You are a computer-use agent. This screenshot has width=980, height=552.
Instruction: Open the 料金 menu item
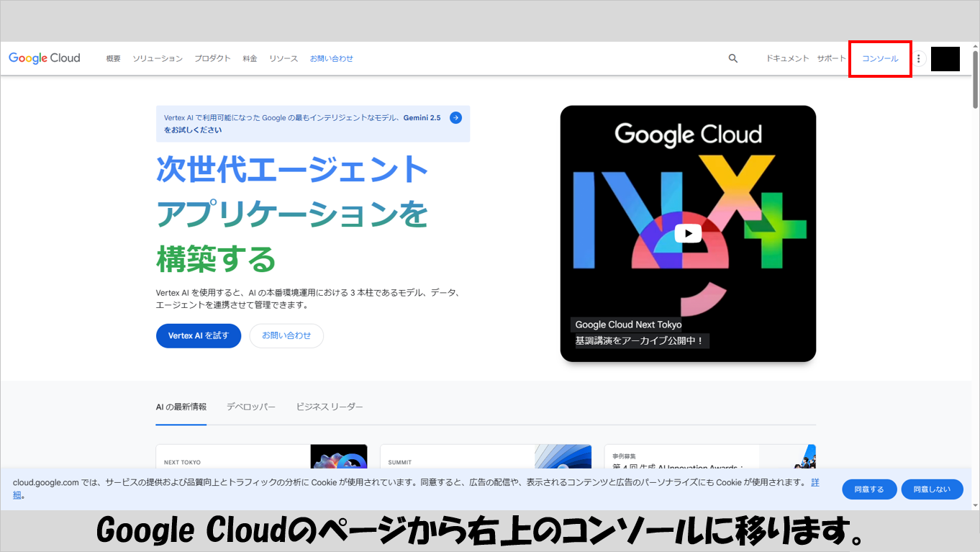point(250,58)
